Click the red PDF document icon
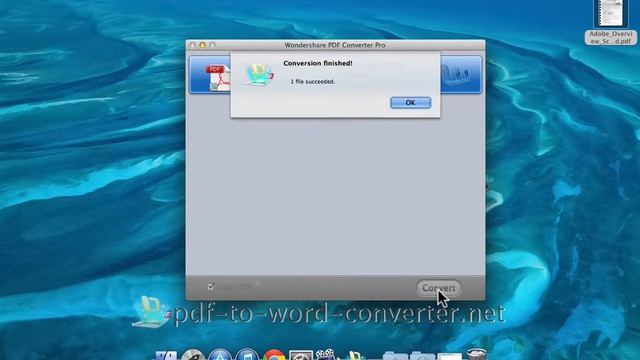Viewport: 640px width, 360px height. [218, 77]
